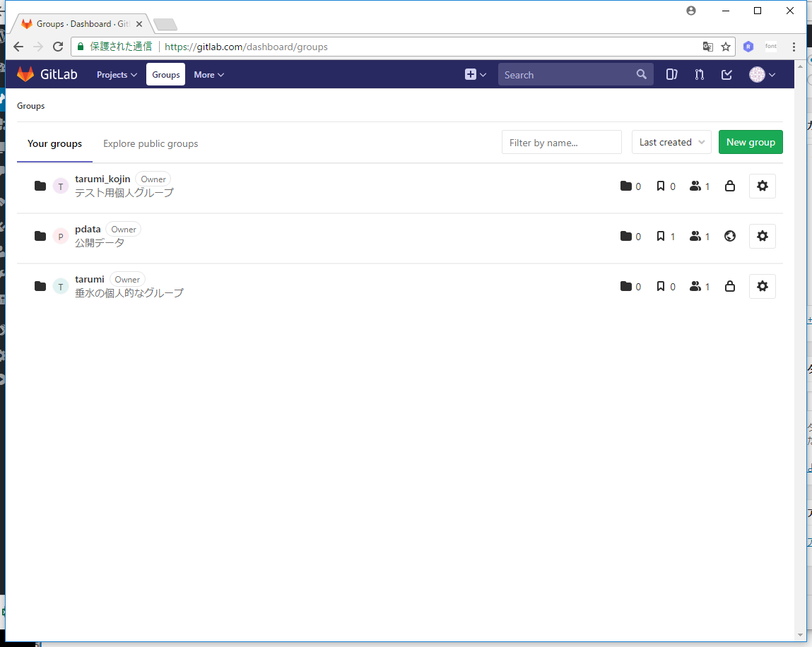
Task: Expand the Projects dropdown menu
Action: (117, 74)
